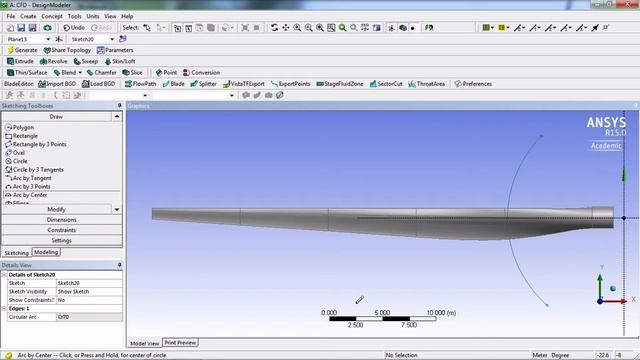The image size is (640, 360).
Task: Click the rotate view icon
Action: [x=274, y=28]
